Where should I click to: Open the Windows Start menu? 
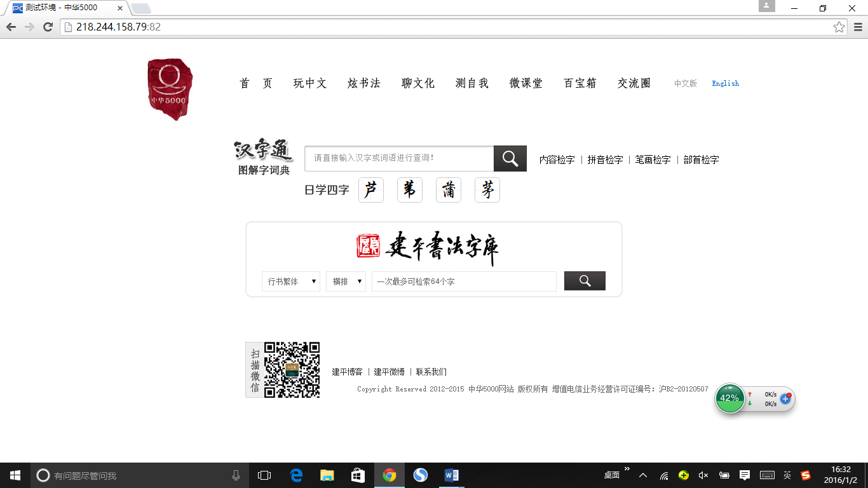(x=15, y=475)
